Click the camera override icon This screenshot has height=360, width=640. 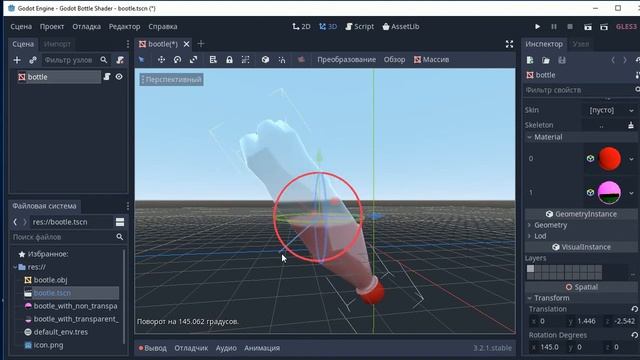(x=301, y=60)
